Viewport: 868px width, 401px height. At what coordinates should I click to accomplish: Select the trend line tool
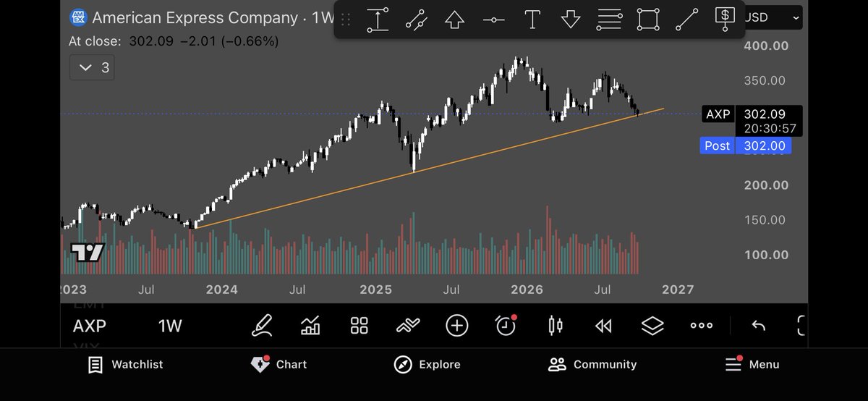[x=687, y=20]
